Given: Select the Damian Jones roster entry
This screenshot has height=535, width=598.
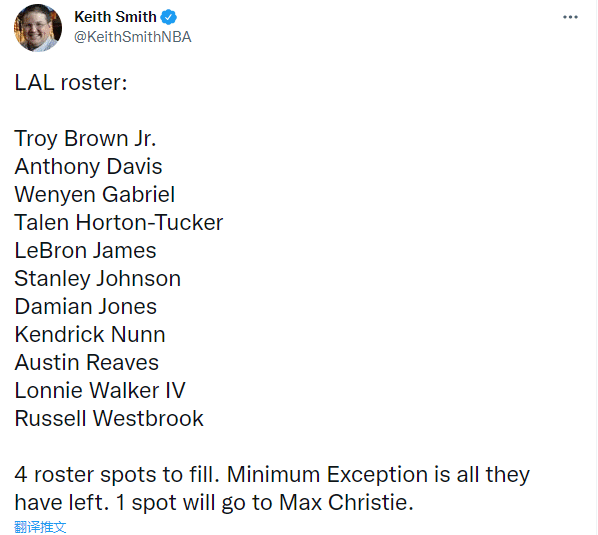Looking at the screenshot, I should tap(86, 307).
